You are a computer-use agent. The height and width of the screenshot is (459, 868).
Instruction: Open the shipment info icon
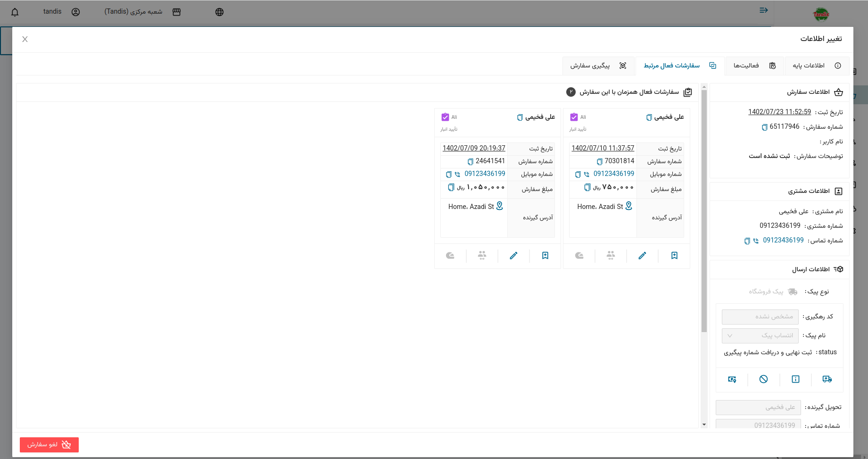[x=795, y=379]
